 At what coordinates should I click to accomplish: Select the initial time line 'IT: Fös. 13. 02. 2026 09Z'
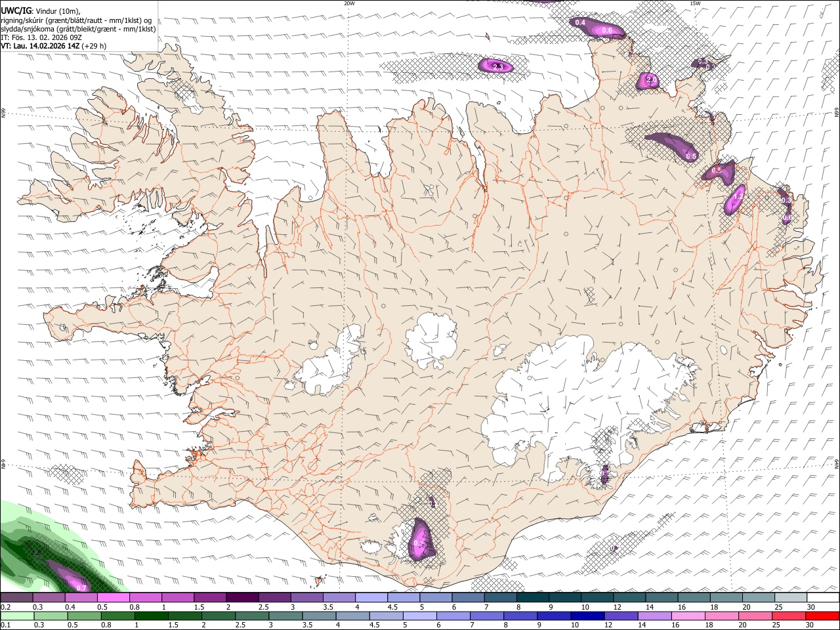pyautogui.click(x=41, y=37)
